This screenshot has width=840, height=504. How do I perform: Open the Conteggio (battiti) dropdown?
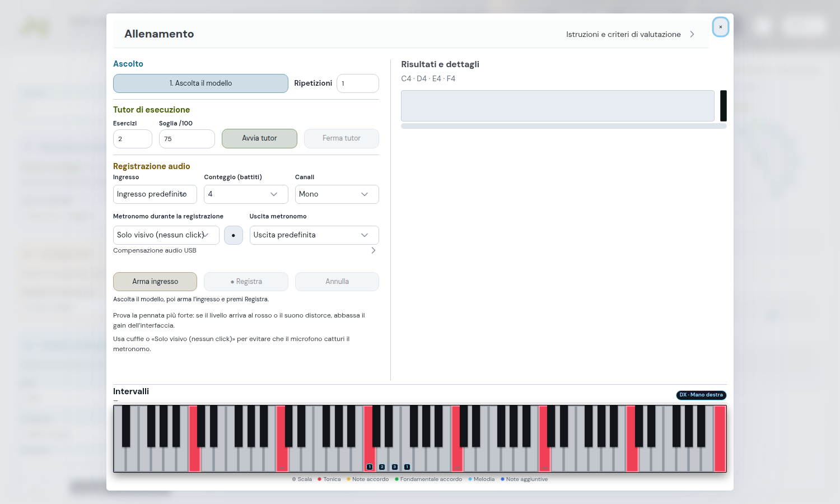click(246, 194)
